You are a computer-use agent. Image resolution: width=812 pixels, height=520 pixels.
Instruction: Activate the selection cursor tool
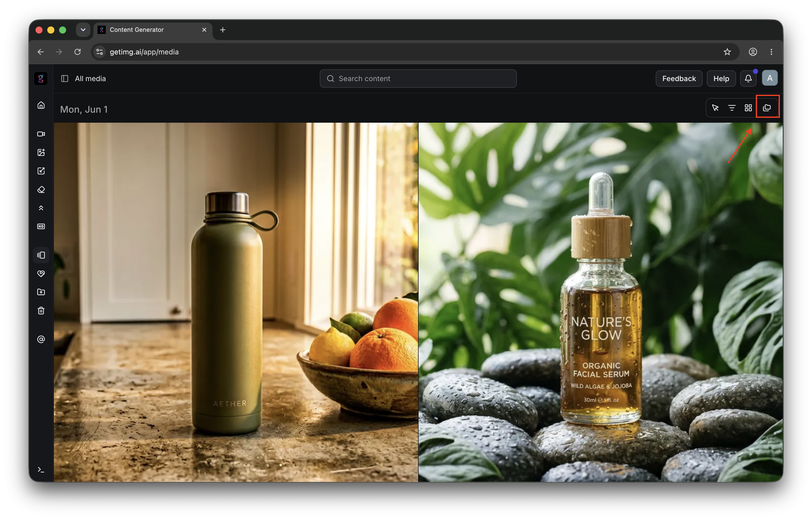point(715,108)
